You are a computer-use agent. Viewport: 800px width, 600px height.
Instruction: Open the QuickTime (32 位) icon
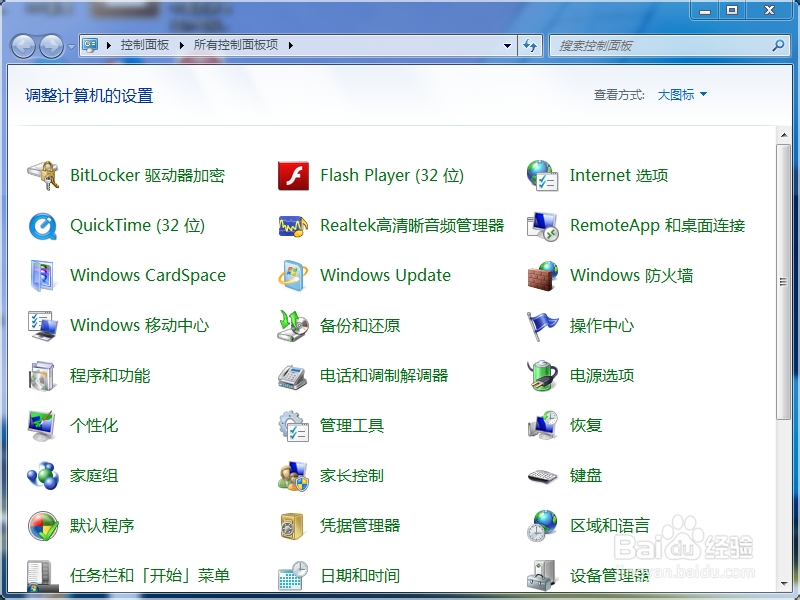[x=43, y=226]
